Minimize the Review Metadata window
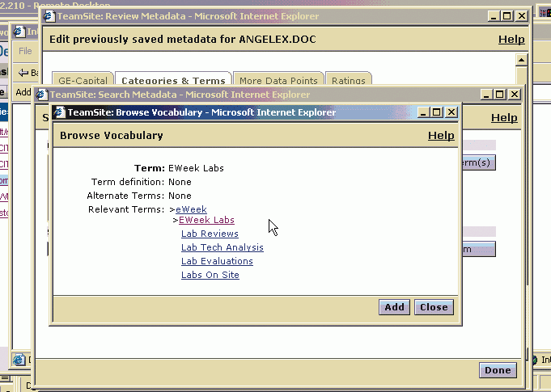This screenshot has width=551, height=392. pyautogui.click(x=494, y=16)
